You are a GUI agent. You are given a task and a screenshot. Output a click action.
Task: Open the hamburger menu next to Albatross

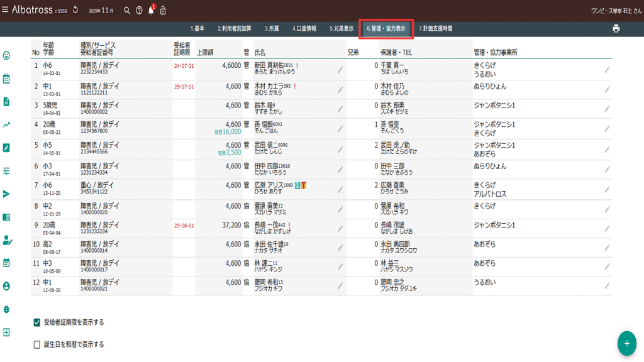[x=6, y=10]
